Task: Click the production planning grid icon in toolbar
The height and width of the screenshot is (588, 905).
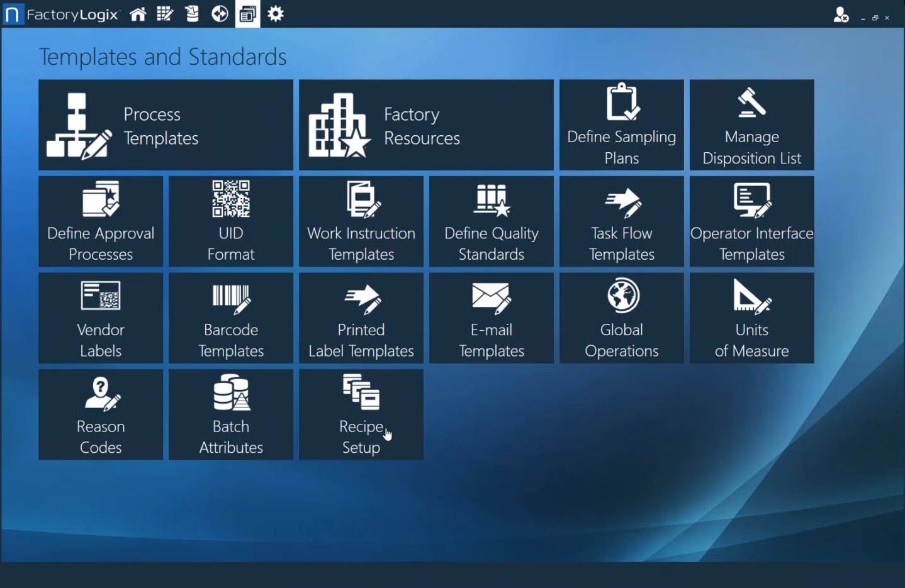Action: click(165, 14)
